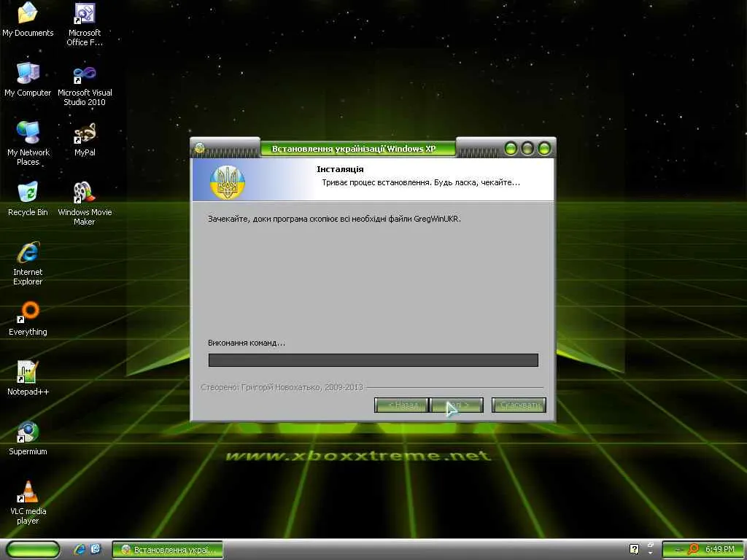Screen dimensions: 747x560
Task: Click the Створено author credit text
Action: [x=282, y=387]
